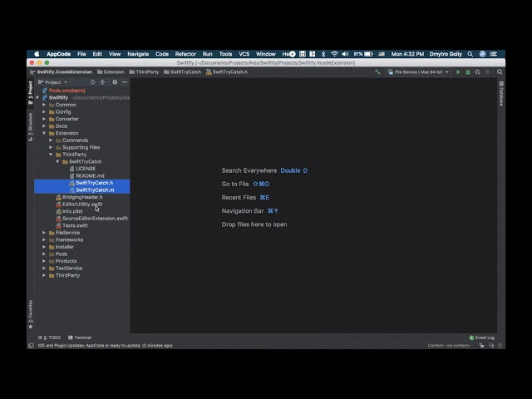This screenshot has height=399, width=532.
Task: Expand the FileService folder
Action: click(x=44, y=233)
